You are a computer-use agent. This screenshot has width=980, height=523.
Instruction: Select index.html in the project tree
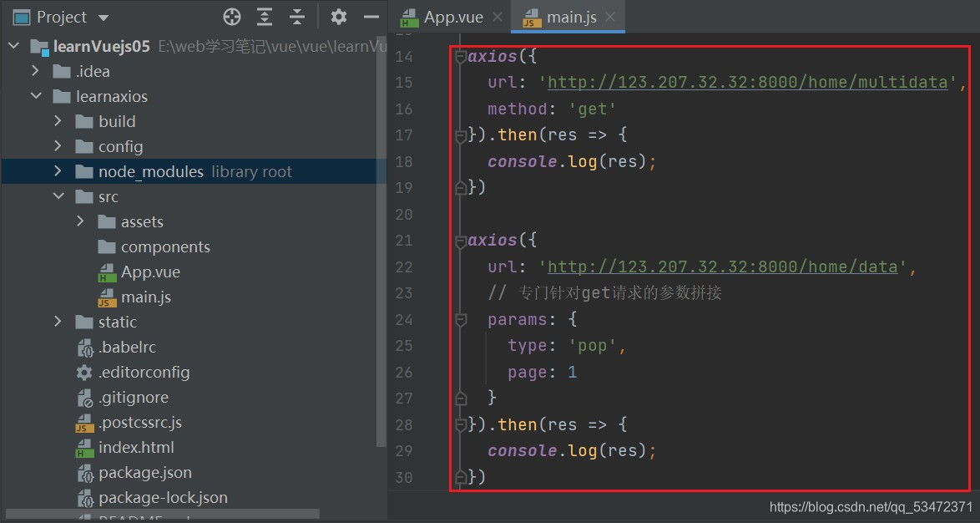(136, 447)
